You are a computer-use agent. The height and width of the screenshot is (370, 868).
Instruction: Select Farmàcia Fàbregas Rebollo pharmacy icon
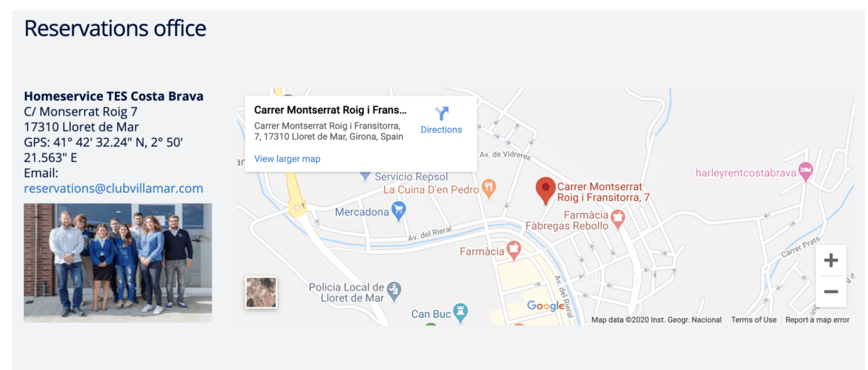(x=618, y=215)
